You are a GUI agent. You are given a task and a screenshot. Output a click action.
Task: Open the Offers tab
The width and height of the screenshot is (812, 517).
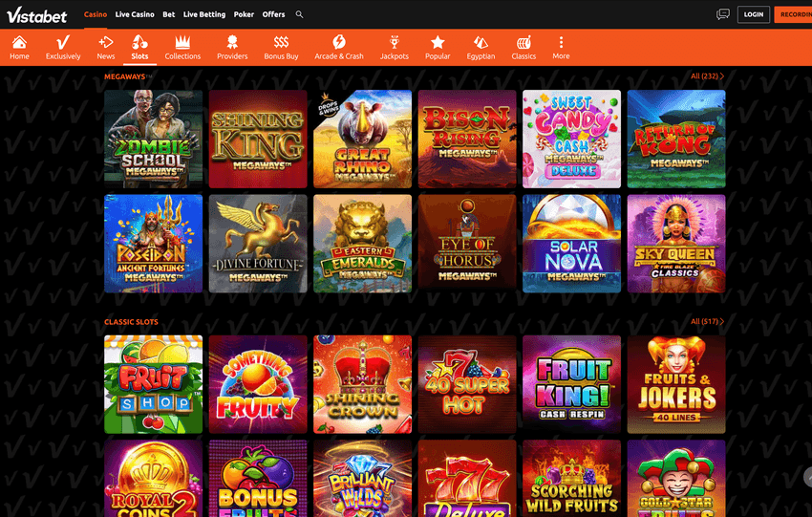pyautogui.click(x=273, y=14)
